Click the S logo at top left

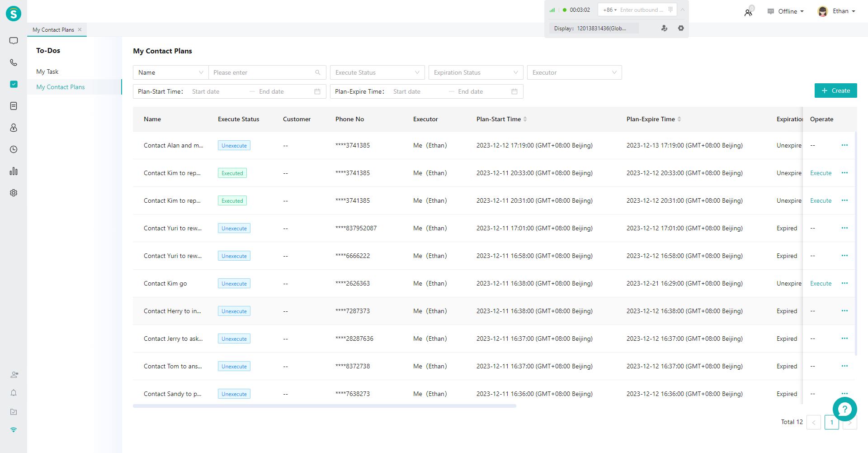[14, 14]
